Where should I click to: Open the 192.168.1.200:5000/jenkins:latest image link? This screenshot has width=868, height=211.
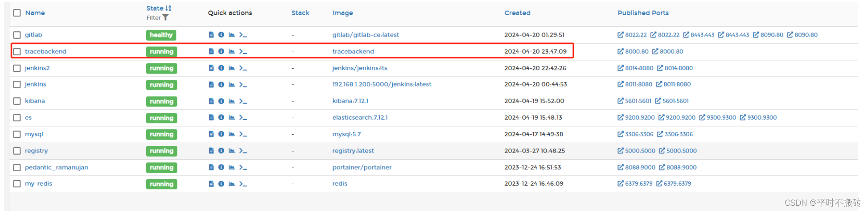click(382, 84)
